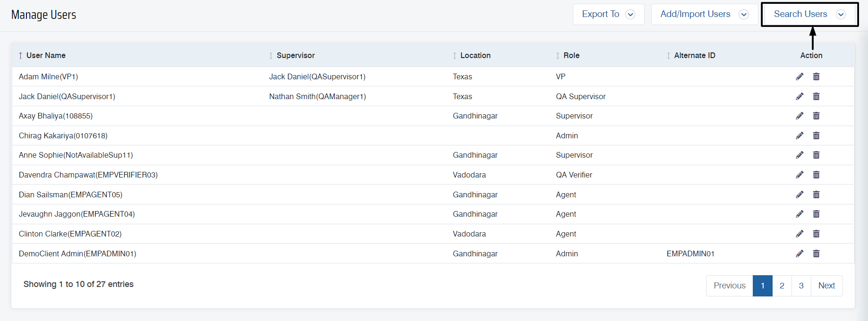Viewport: 868px width, 321px height.
Task: Click the Vadodara location in Davendra Champawat's row
Action: [x=469, y=175]
